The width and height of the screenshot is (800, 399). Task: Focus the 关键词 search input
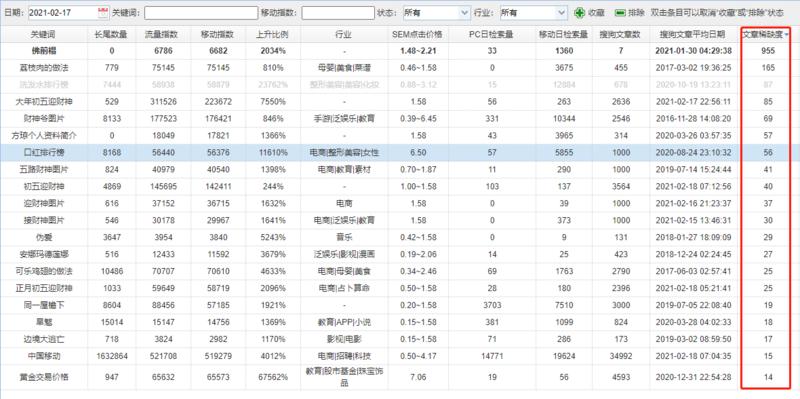coord(201,13)
